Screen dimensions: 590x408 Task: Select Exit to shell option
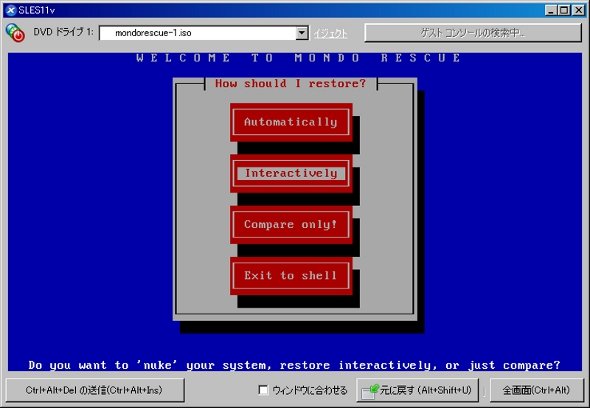[291, 276]
